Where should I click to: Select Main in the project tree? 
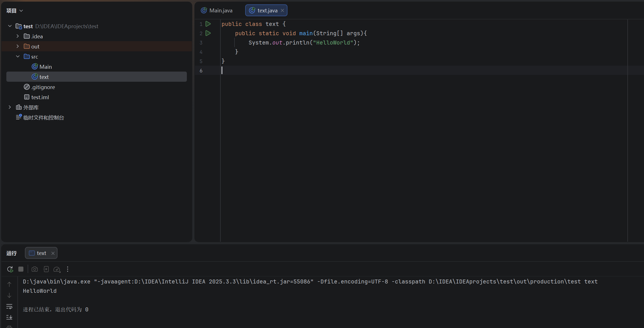96,67
